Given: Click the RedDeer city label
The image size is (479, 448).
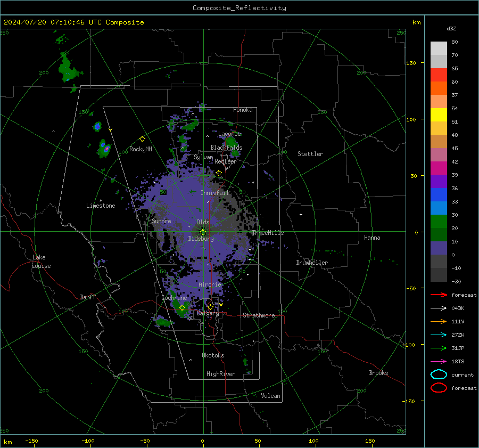Looking at the screenshot, I should tap(226, 161).
